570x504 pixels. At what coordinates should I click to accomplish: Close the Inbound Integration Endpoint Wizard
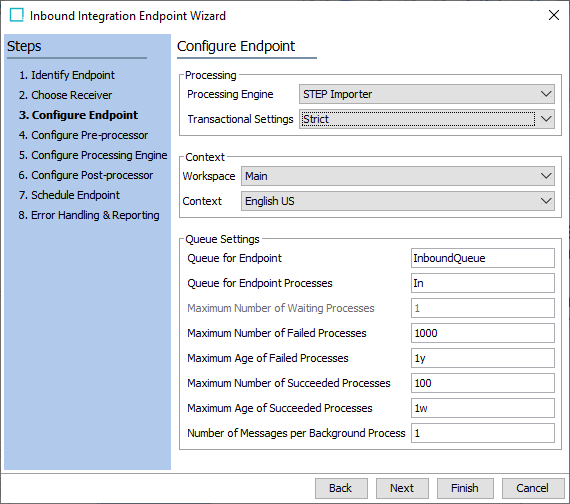click(x=554, y=15)
